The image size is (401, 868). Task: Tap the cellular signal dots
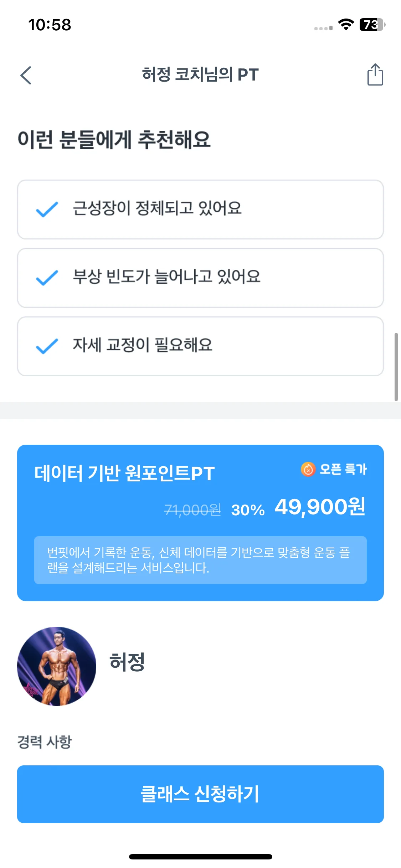point(323,28)
